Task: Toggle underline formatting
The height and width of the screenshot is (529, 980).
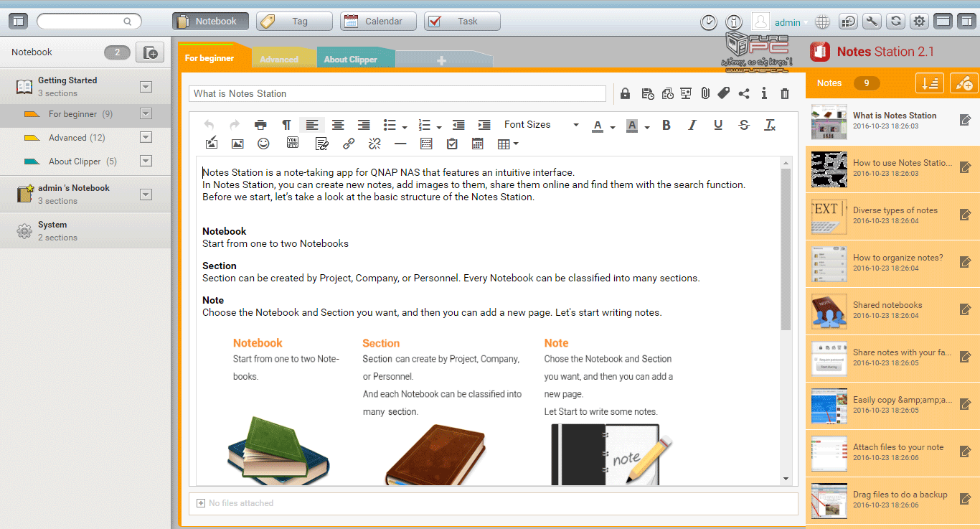Action: click(718, 125)
